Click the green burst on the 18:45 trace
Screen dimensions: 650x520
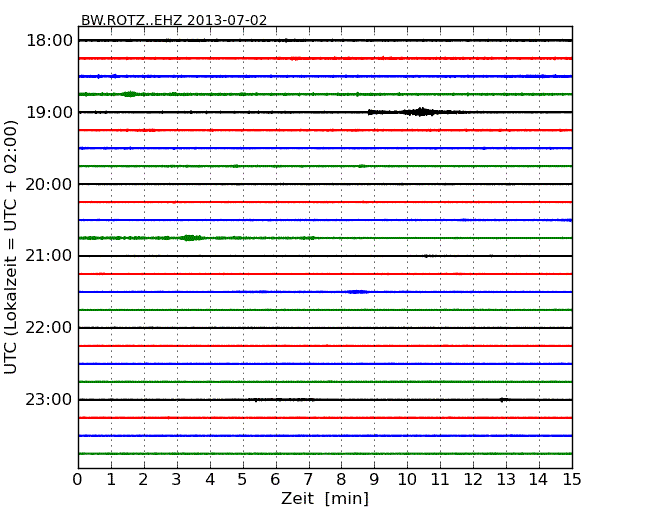tap(130, 94)
